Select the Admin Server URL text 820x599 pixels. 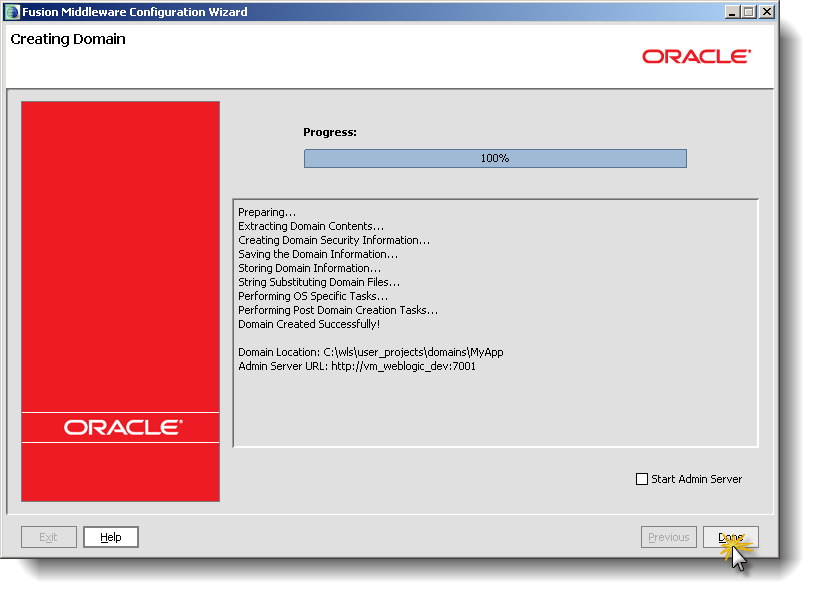[355, 366]
